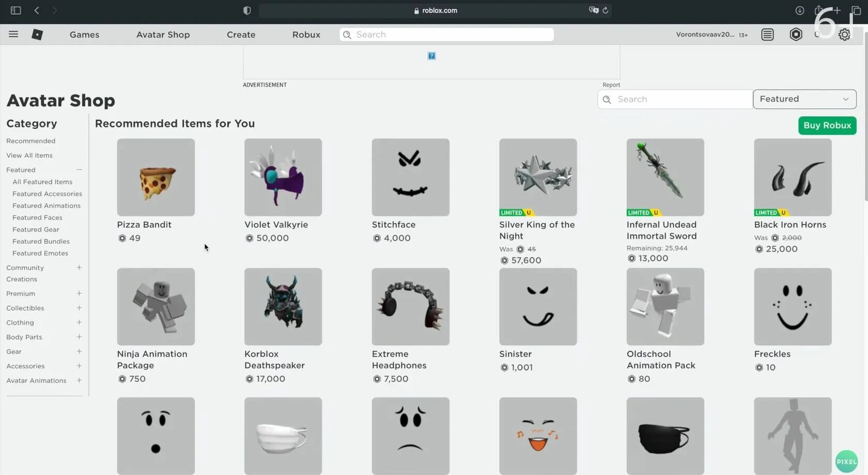Screen dimensions: 868x475
Task: Open the Violet Valkyrie item thumbnail
Action: (x=283, y=177)
